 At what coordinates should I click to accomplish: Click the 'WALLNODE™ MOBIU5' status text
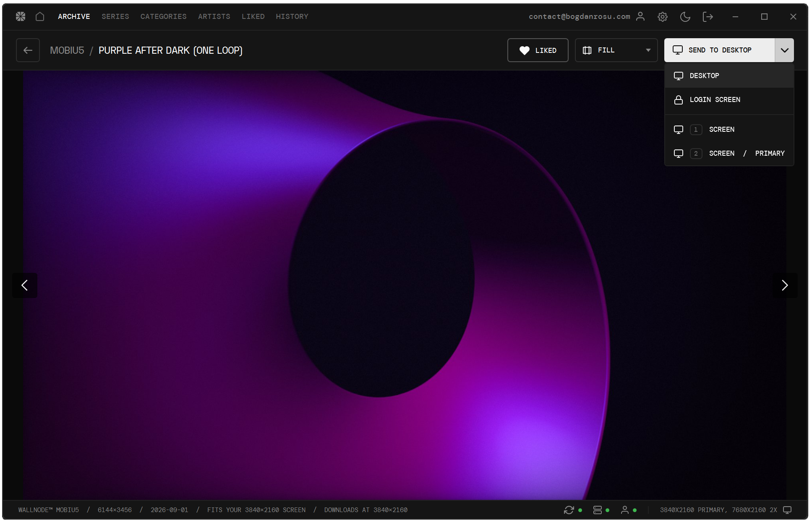coord(49,510)
